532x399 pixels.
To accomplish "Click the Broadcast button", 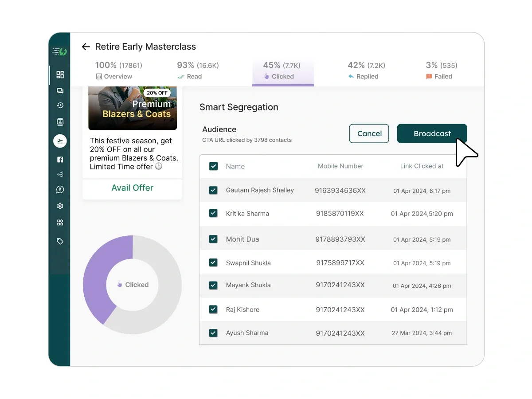I will [432, 133].
